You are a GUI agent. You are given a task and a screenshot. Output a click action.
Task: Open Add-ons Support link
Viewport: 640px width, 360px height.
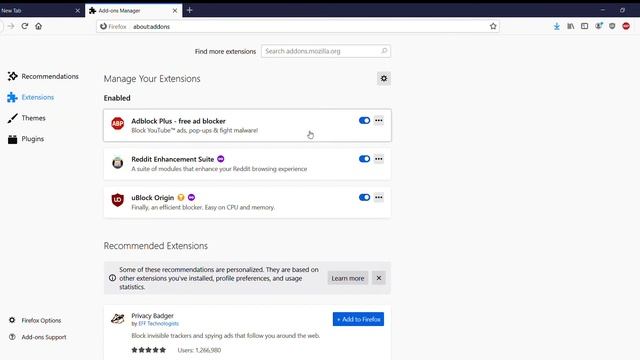coord(38,337)
